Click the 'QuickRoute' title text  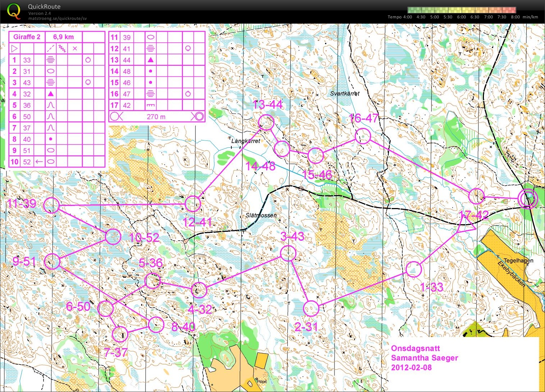44,6
